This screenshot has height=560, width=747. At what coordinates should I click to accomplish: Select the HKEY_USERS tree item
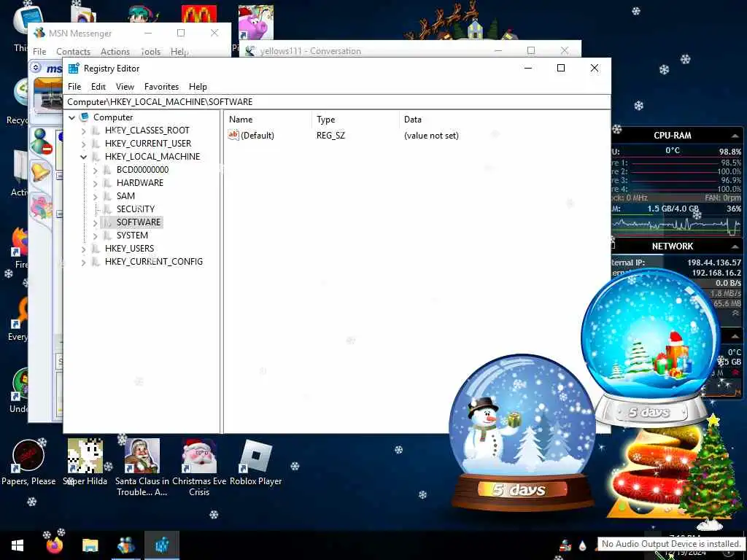coord(129,249)
